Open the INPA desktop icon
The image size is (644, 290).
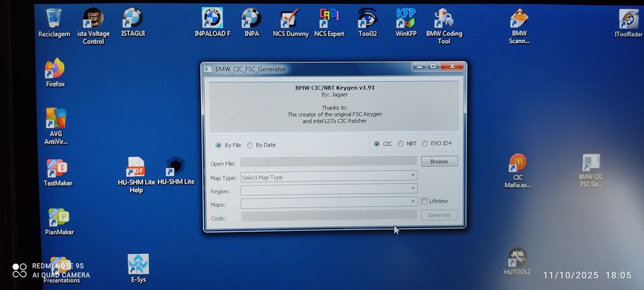point(251,23)
